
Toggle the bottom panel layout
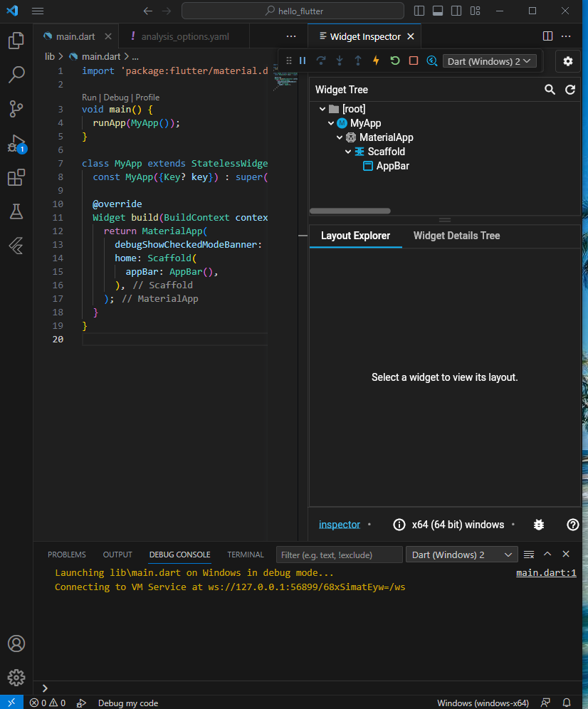click(438, 11)
